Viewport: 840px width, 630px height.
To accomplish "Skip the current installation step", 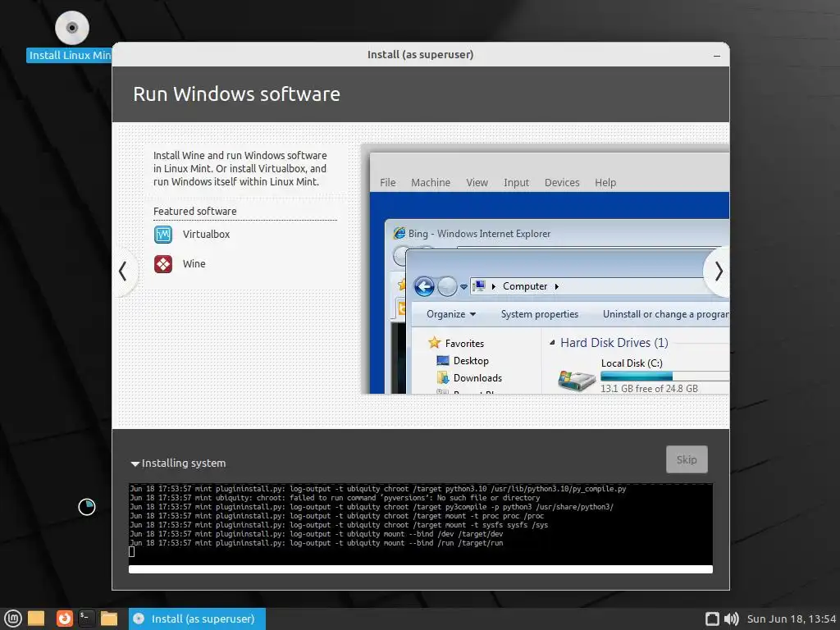I will [687, 459].
